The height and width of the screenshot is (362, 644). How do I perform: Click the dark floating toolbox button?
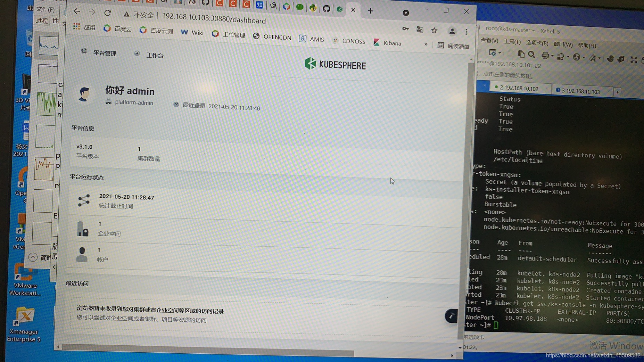click(451, 316)
